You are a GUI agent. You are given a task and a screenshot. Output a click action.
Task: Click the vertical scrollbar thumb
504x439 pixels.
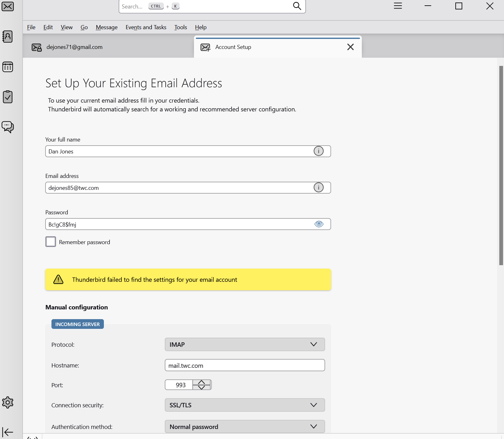point(501,165)
